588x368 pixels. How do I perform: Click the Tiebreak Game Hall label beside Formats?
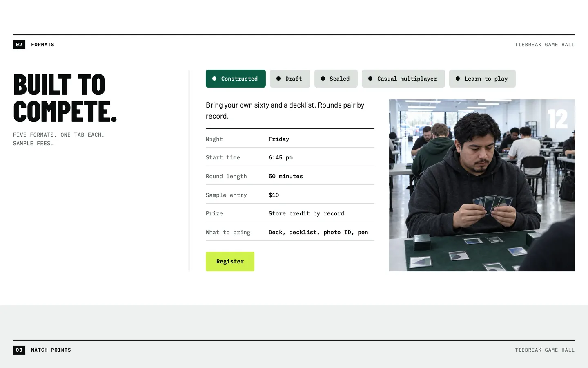[x=545, y=45]
